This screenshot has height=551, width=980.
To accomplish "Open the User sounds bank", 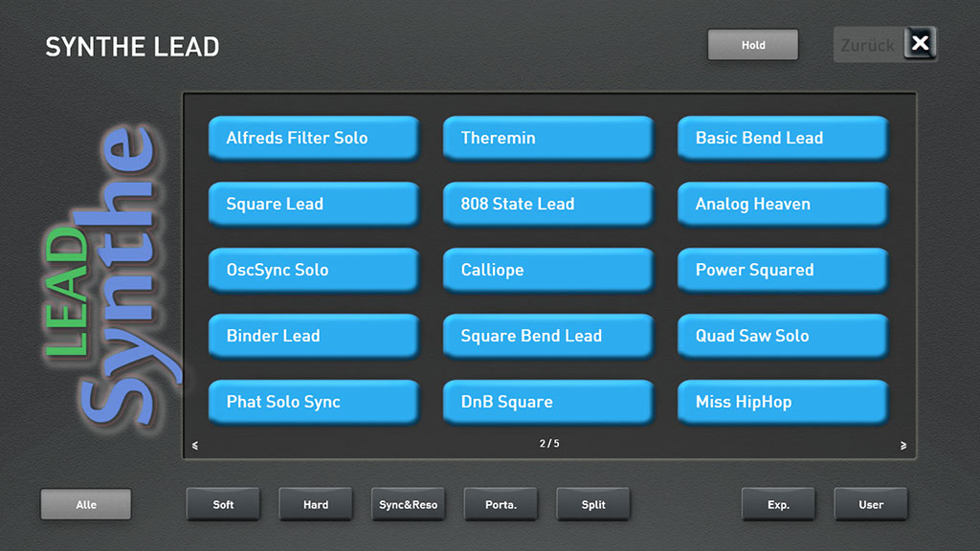I will pos(871,504).
